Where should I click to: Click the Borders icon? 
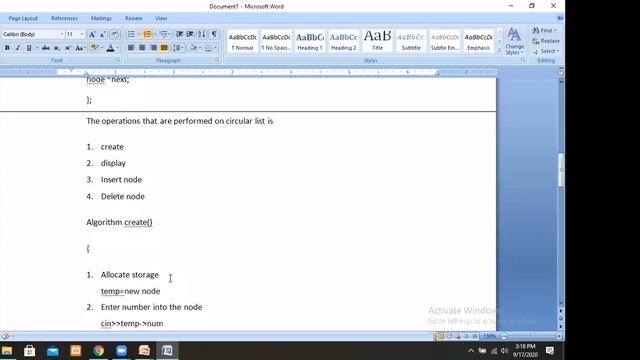pyautogui.click(x=209, y=48)
